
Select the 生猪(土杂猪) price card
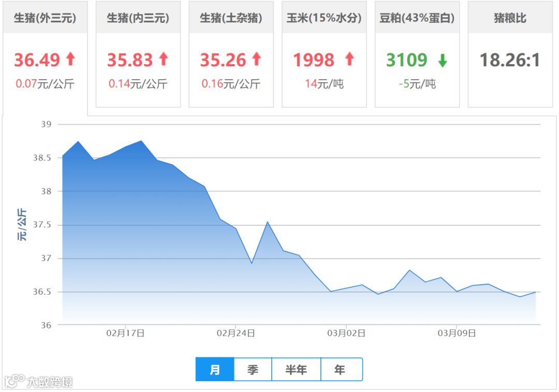point(231,54)
